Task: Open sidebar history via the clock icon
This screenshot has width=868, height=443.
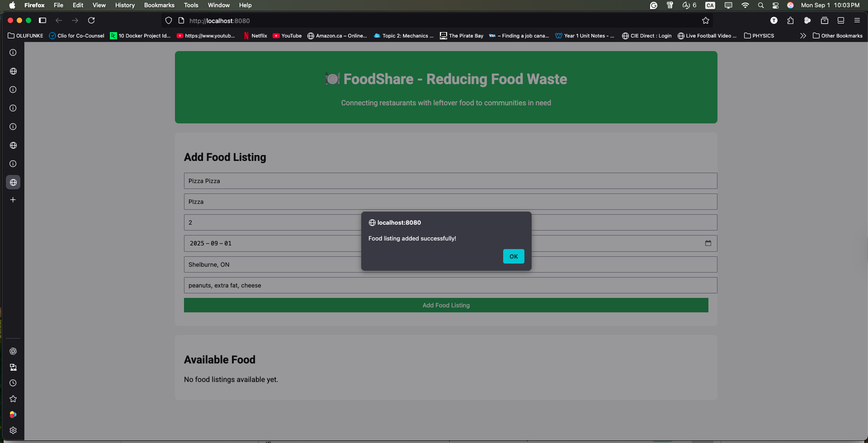Action: pos(13,383)
